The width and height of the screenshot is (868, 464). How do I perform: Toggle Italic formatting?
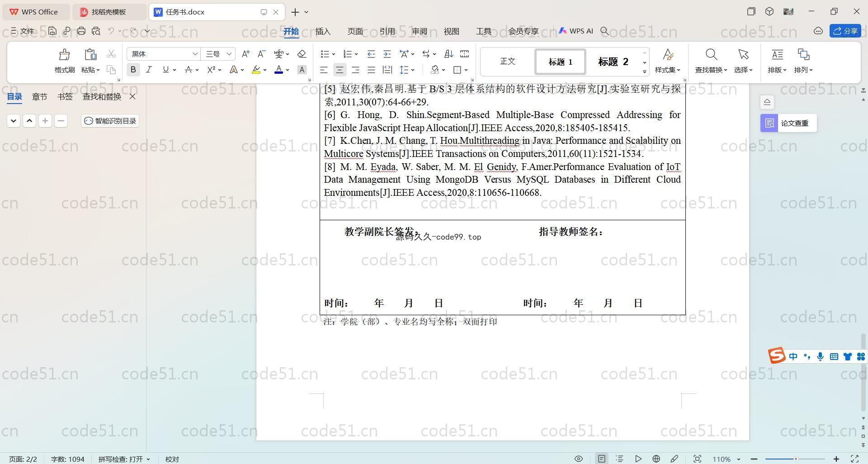click(149, 70)
